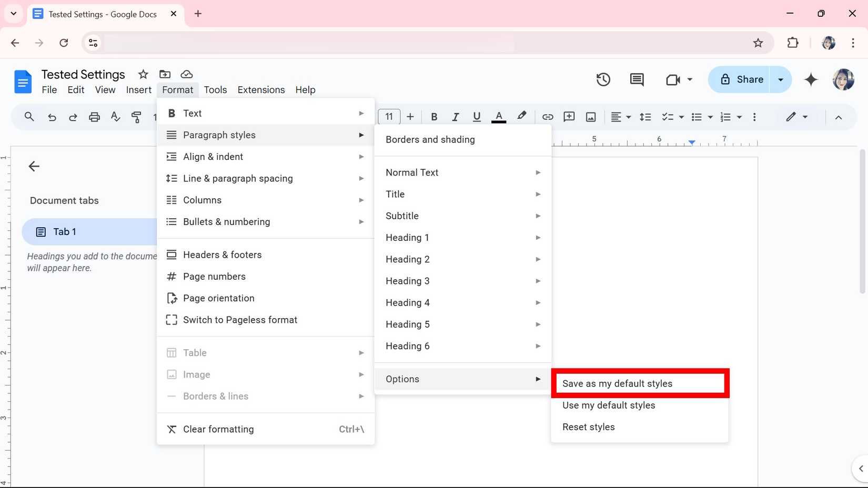Viewport: 868px width, 488px height.
Task: Expand the Heading 3 style submenu
Action: [x=408, y=280]
